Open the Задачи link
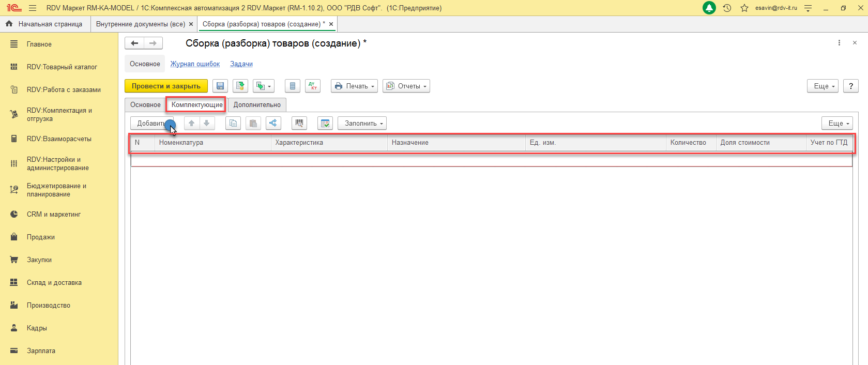868x365 pixels. click(x=241, y=64)
